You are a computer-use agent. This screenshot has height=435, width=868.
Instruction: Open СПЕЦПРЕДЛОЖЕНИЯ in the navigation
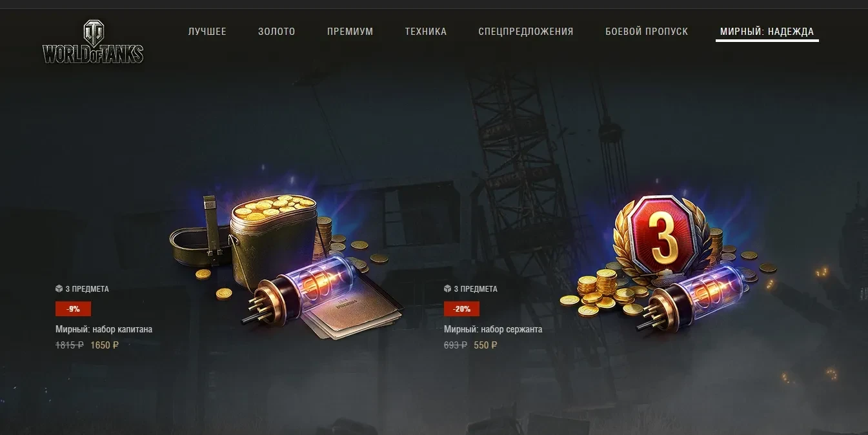[x=526, y=32]
